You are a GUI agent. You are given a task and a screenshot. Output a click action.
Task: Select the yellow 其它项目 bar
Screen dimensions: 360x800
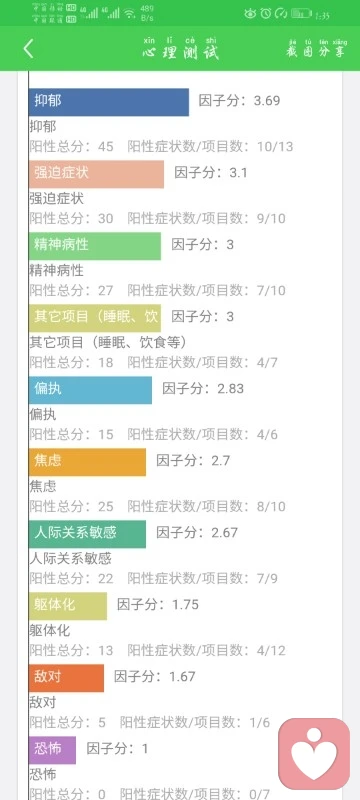tap(95, 318)
